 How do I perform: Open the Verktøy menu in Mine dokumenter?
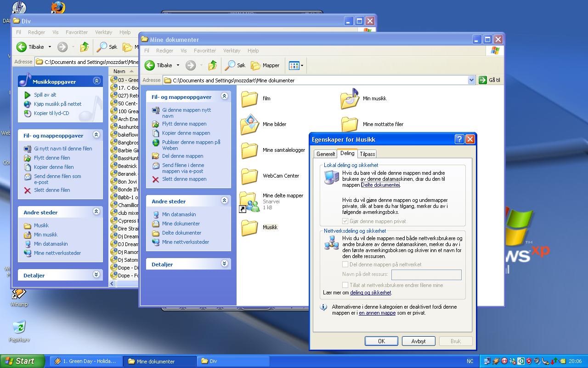[x=232, y=51]
